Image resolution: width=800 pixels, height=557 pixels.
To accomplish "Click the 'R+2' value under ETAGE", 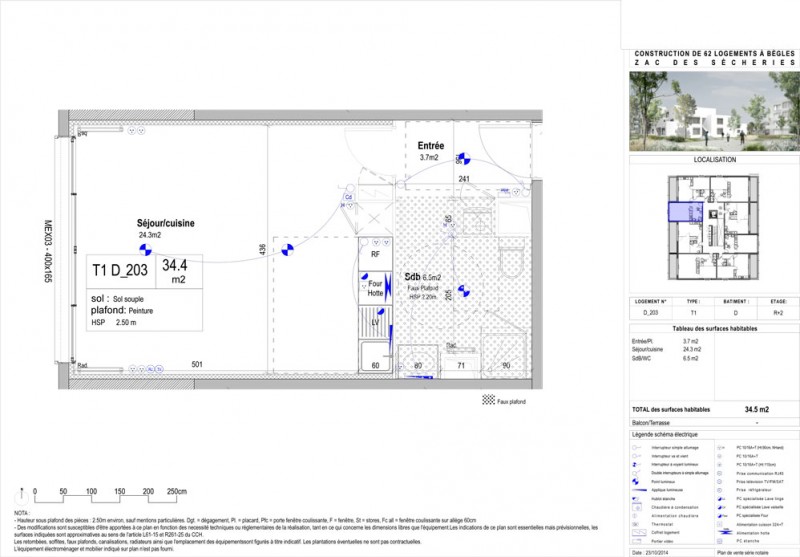I will 778,313.
